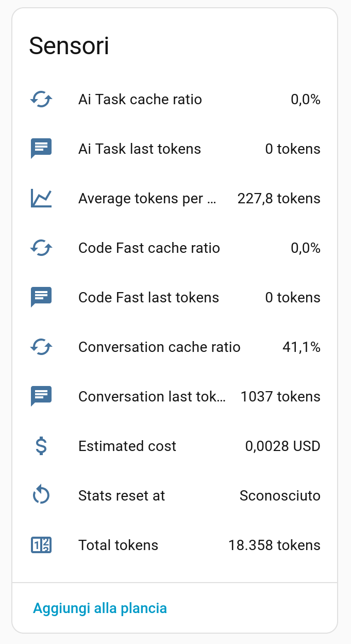351x644 pixels.
Task: Select the Code Fast last tokens label
Action: 148,298
